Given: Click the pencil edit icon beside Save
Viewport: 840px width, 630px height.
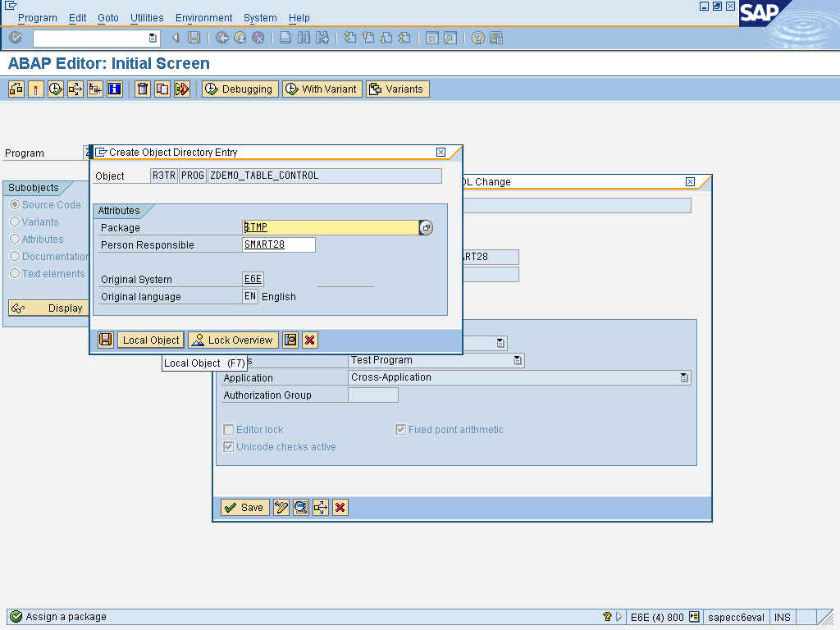Looking at the screenshot, I should (281, 507).
